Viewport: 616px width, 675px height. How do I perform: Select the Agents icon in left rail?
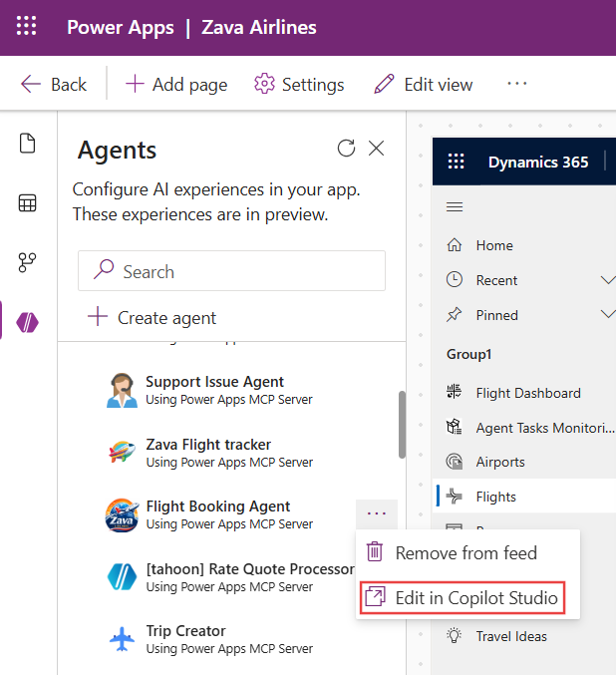[28, 322]
